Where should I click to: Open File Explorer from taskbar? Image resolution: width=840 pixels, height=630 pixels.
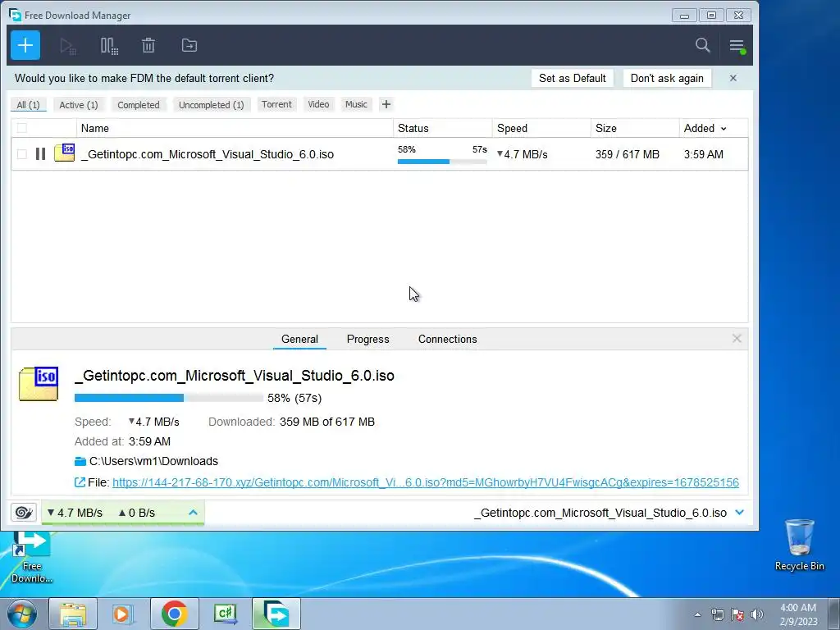[73, 614]
